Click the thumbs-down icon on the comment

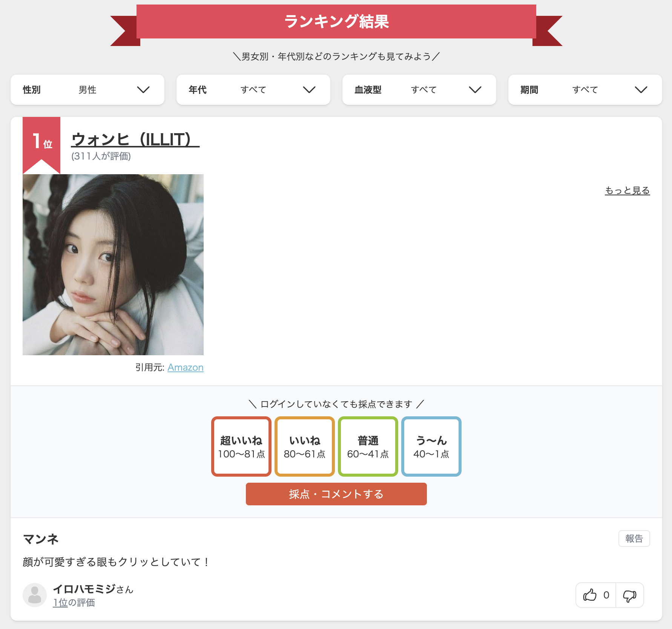point(629,595)
